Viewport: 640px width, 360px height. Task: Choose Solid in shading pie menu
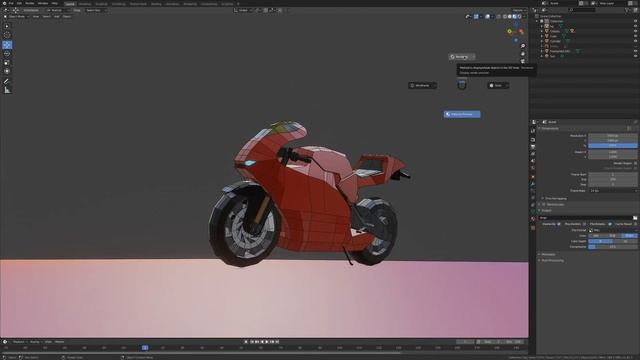click(498, 86)
